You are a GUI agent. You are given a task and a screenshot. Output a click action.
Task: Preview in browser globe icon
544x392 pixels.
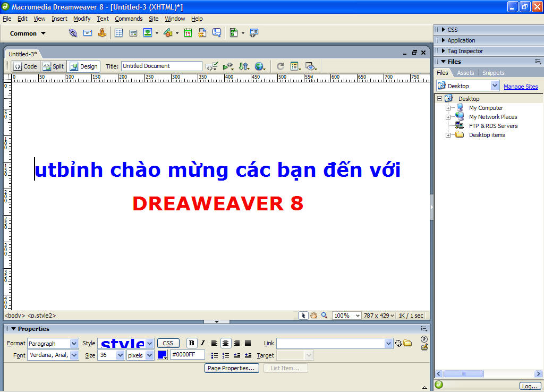pyautogui.click(x=259, y=66)
